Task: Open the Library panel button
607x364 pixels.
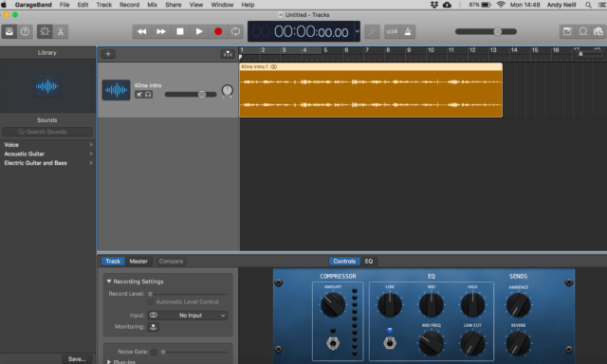Action: point(9,31)
